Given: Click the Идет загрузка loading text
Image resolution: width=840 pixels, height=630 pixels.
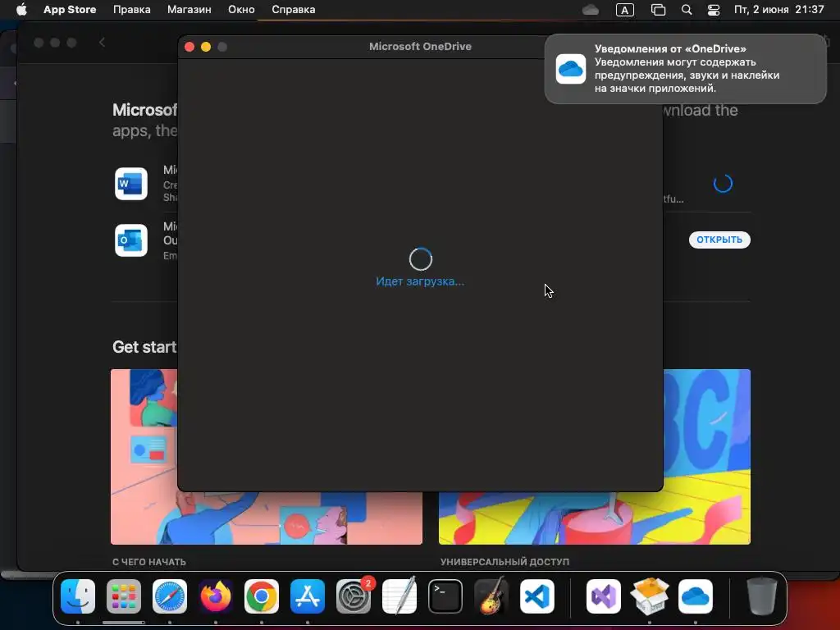Looking at the screenshot, I should point(420,281).
